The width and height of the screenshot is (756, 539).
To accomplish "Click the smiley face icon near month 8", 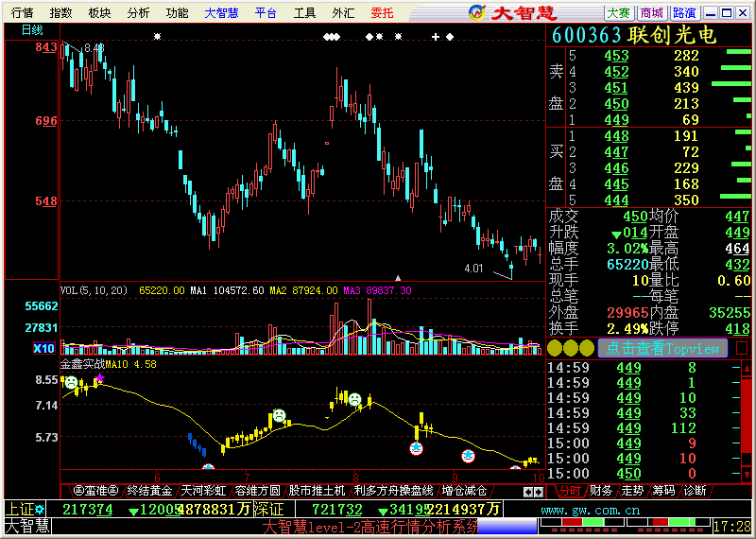I will (x=355, y=399).
